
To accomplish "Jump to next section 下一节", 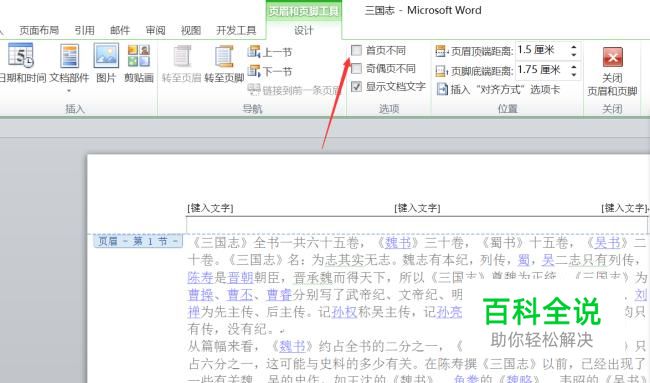I will click(270, 71).
